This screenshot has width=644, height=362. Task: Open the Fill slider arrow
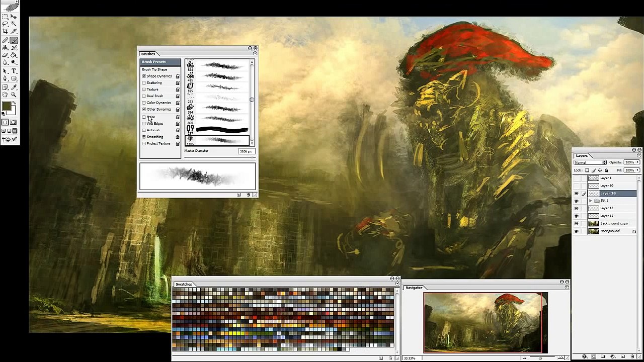point(637,170)
